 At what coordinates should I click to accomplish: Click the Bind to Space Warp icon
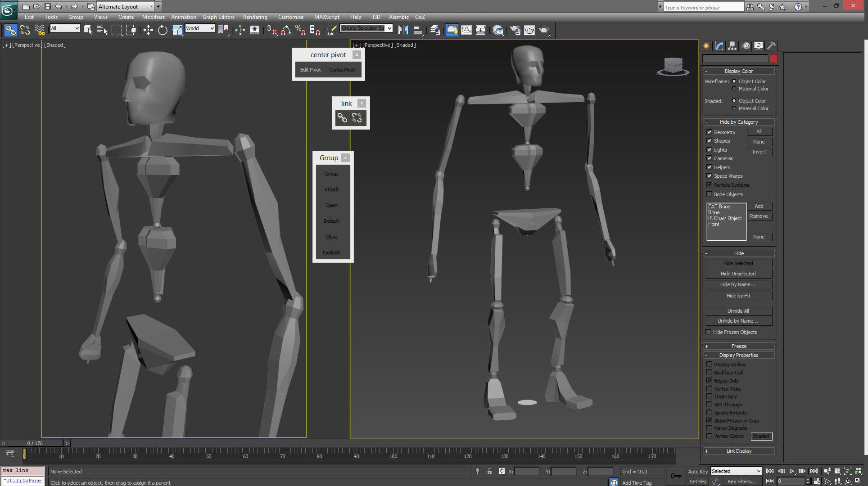click(x=40, y=30)
